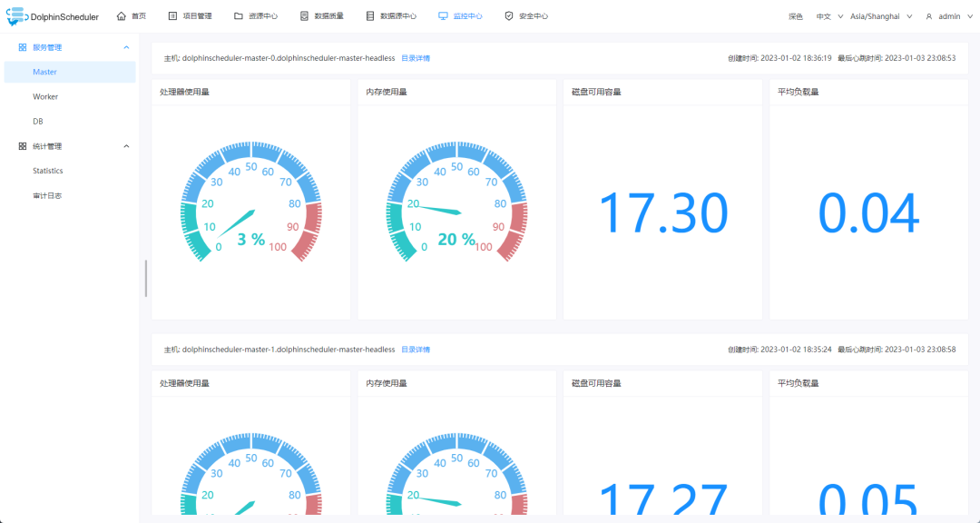Screen dimensions: 980x523
Task: Open the Asia/Shanghai timezone dropdown
Action: click(881, 17)
